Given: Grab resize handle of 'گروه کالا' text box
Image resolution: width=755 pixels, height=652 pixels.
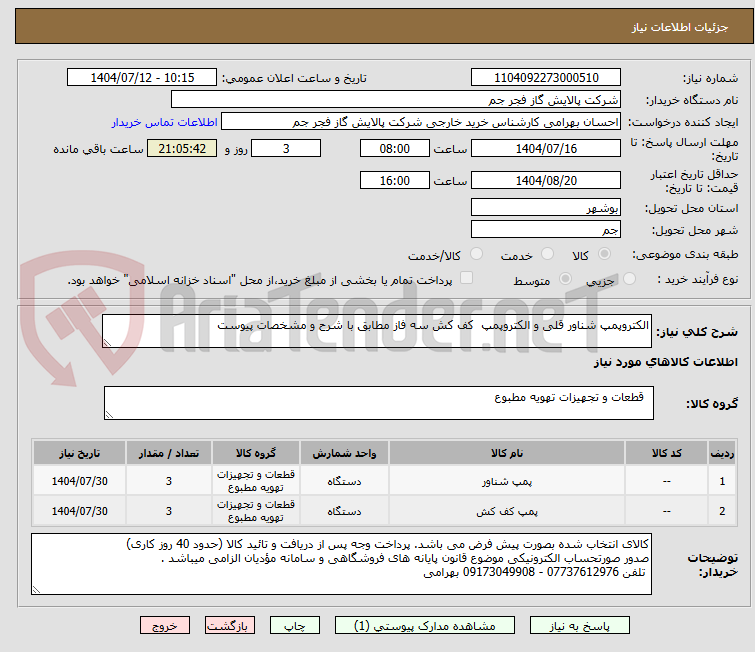Looking at the screenshot, I should [110, 414].
